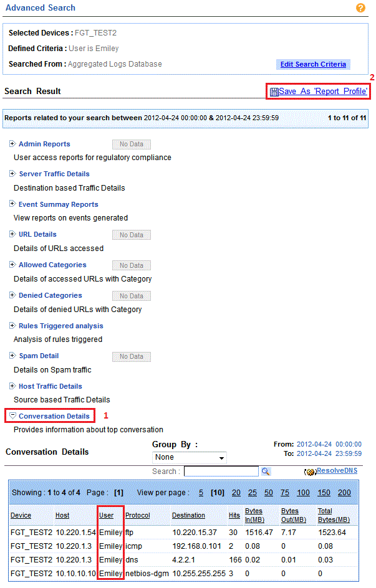
Task: Sort by the Destination column header
Action: click(188, 516)
